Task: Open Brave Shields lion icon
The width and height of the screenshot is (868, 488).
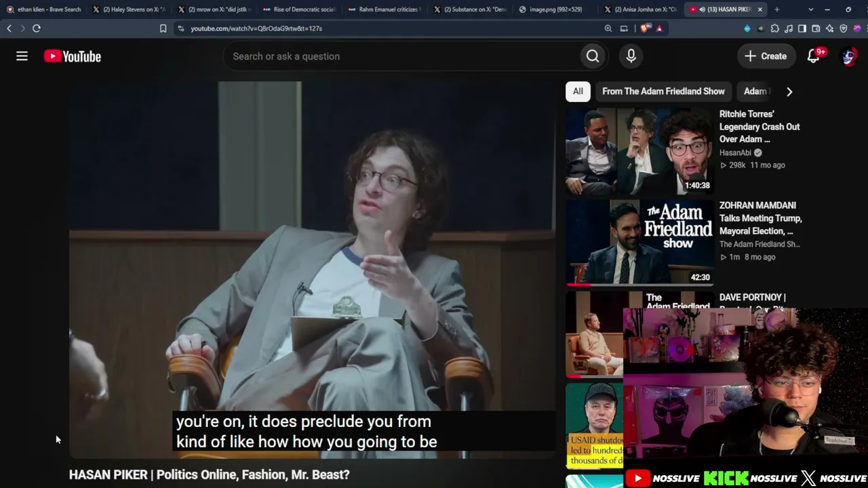Action: click(644, 28)
